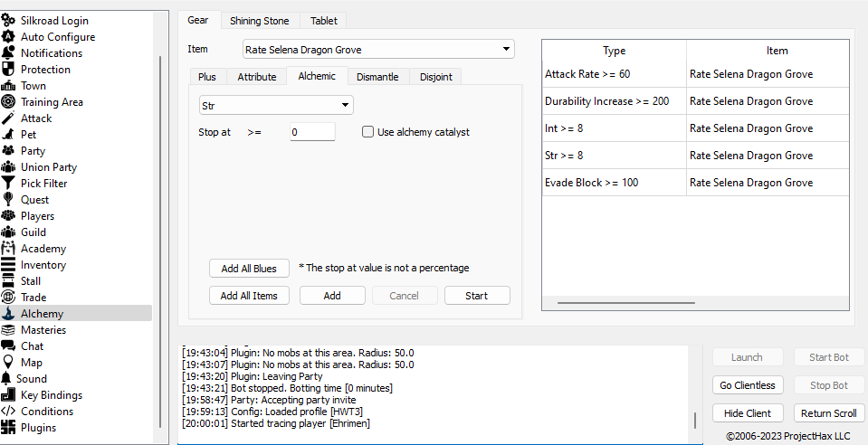Open the Protection shield icon
The image size is (868, 445).
tap(8, 70)
